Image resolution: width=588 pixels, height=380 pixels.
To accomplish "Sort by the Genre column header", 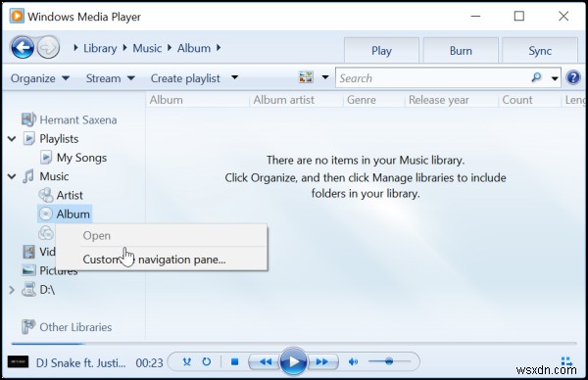I will tap(374, 100).
